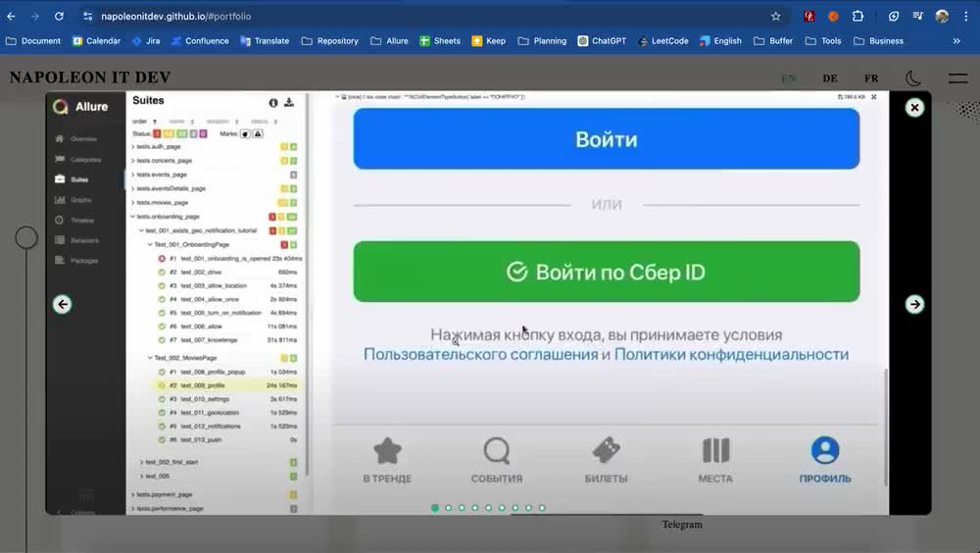Screen dimensions: 980x553
Task: Open the Overview section in Allure sidebar
Action: pos(76,139)
